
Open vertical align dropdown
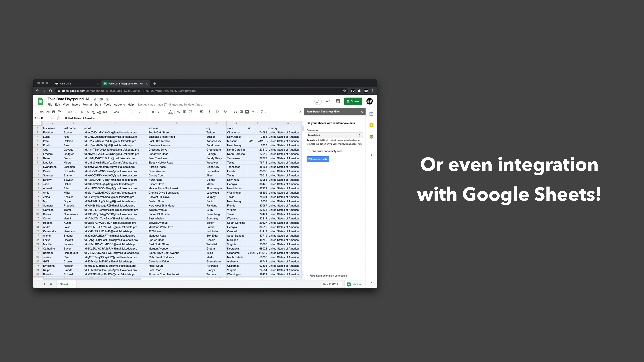(x=211, y=112)
